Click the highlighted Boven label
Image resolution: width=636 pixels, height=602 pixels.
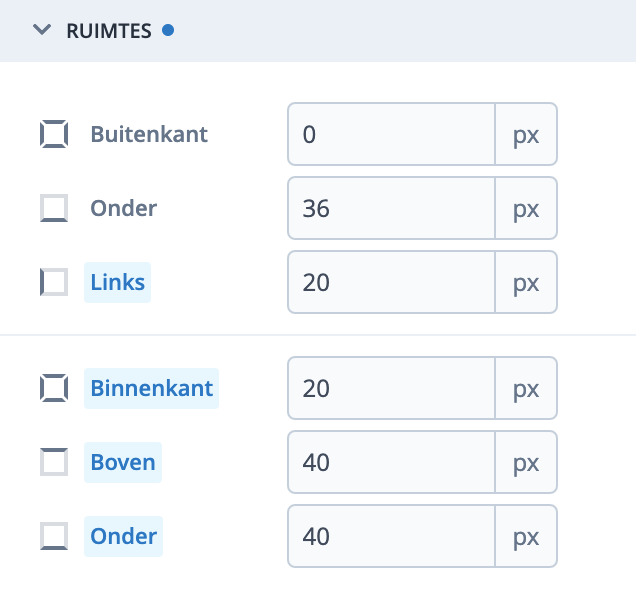click(123, 462)
